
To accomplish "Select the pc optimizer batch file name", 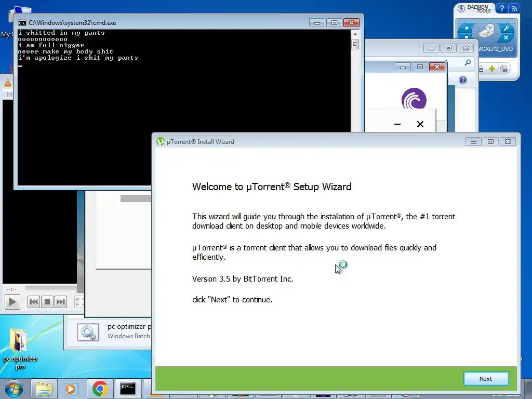I will (129, 326).
